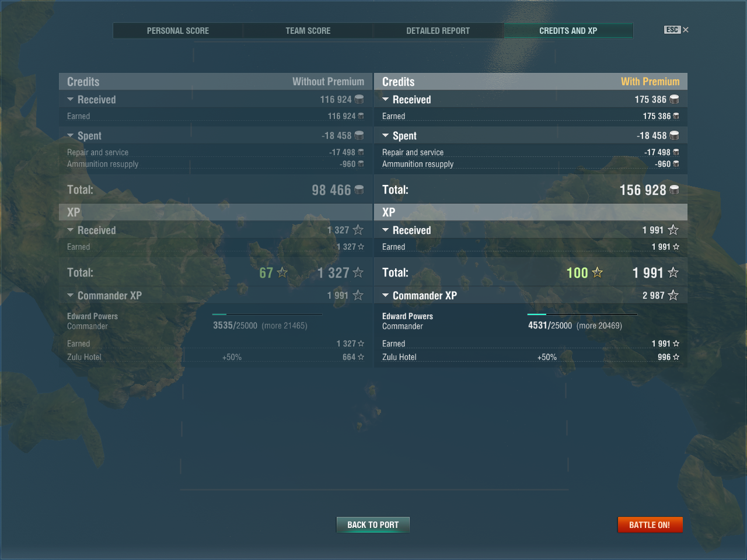Viewport: 747px width, 560px height.
Task: Click Edward Powers commander name Without Premium
Action: pos(92,316)
